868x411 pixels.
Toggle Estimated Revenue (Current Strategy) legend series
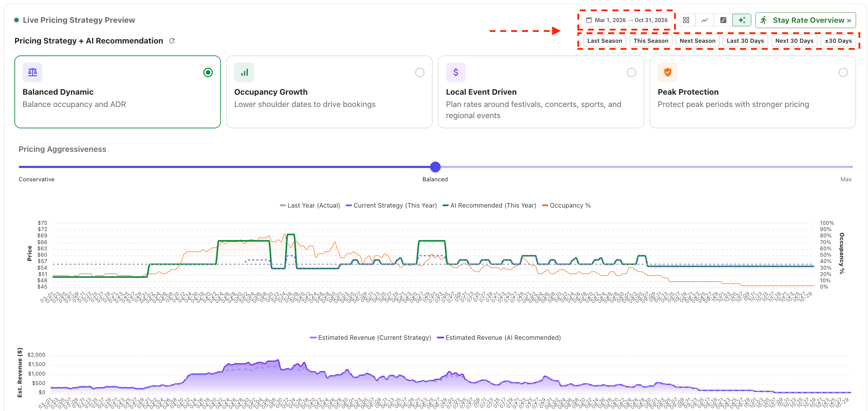point(371,338)
